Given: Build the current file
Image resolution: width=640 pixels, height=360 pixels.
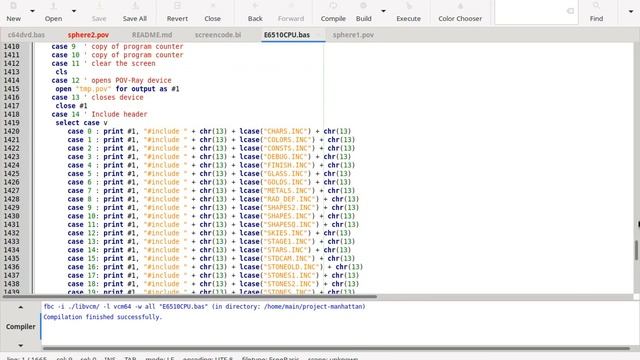Looking at the screenshot, I should click(x=363, y=12).
